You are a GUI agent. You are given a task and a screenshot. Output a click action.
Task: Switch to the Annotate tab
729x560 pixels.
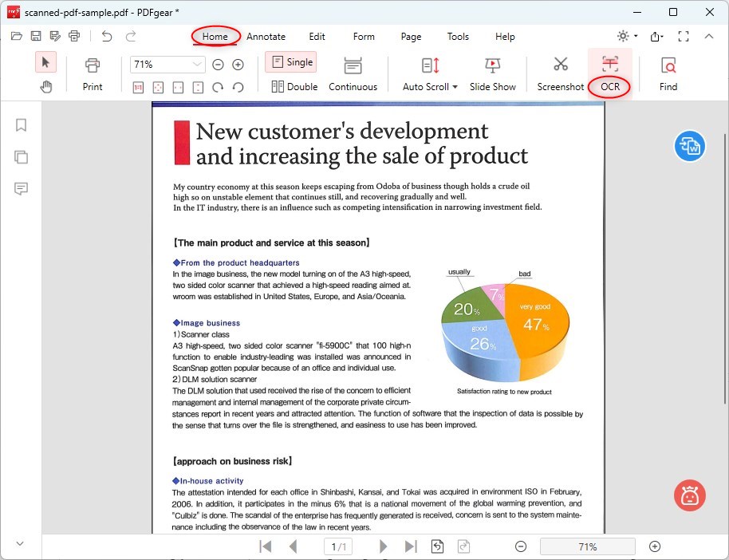click(266, 37)
